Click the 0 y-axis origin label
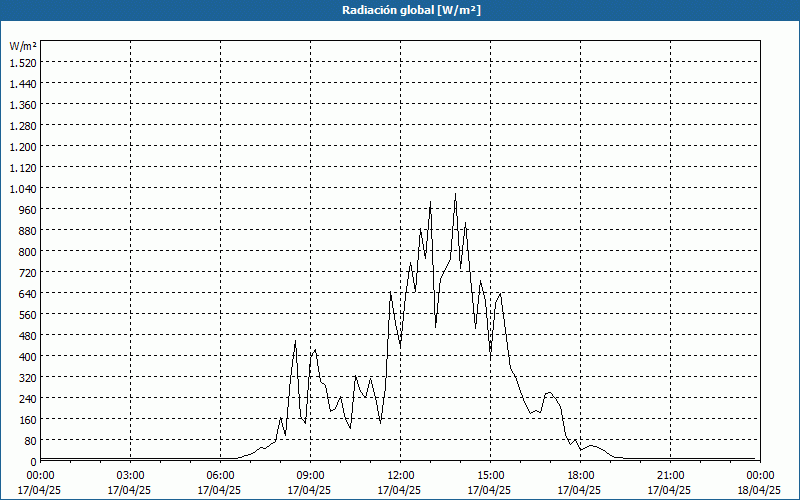The width and height of the screenshot is (800, 500). (x=34, y=462)
